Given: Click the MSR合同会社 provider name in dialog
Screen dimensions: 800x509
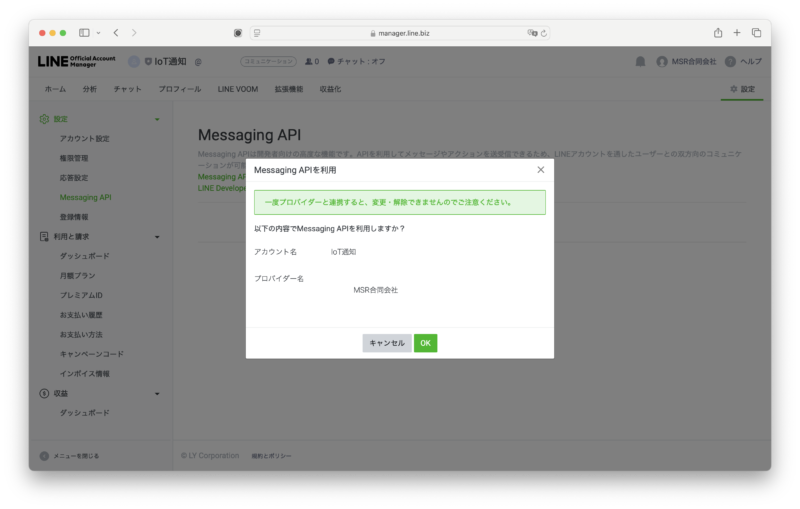Looking at the screenshot, I should click(376, 290).
